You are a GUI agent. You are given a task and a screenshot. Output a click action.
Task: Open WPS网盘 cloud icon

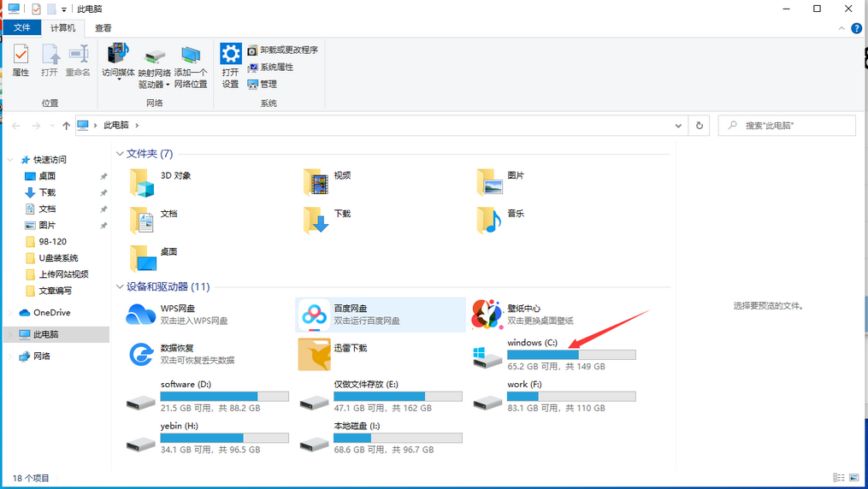pos(141,315)
